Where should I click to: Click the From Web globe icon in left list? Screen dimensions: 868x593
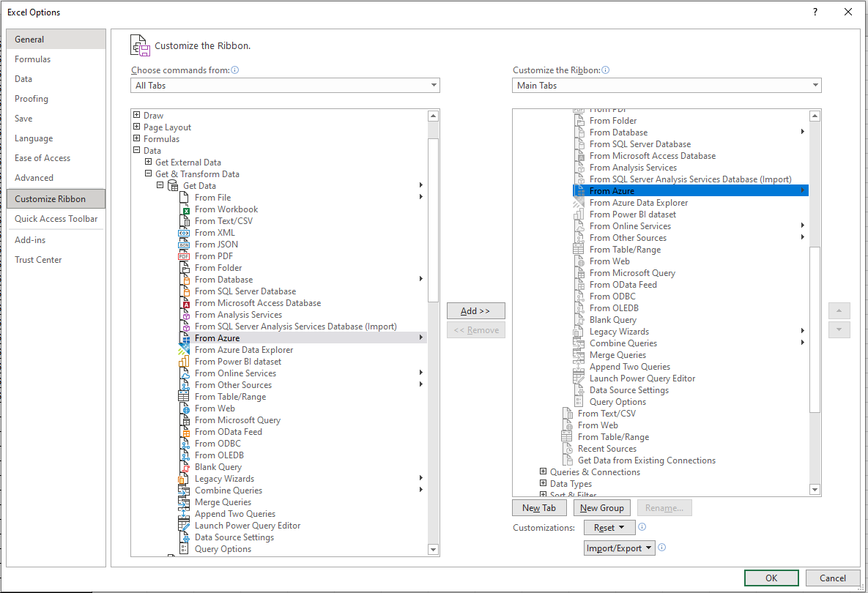185,409
